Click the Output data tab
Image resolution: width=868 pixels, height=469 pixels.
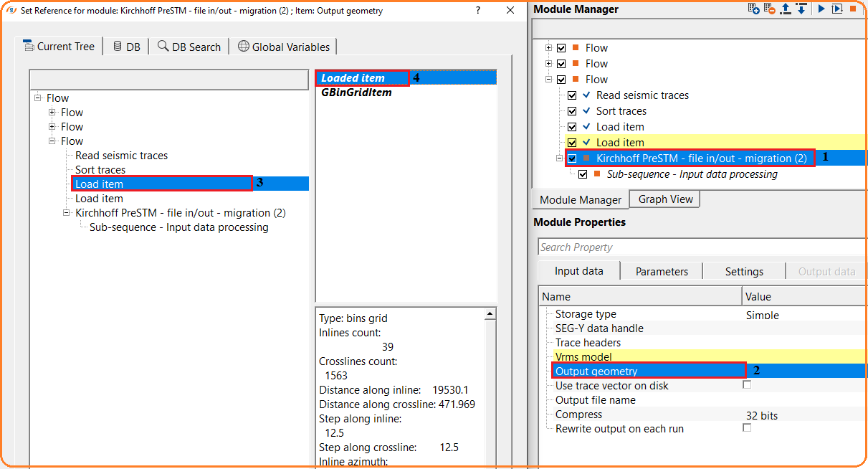click(826, 271)
